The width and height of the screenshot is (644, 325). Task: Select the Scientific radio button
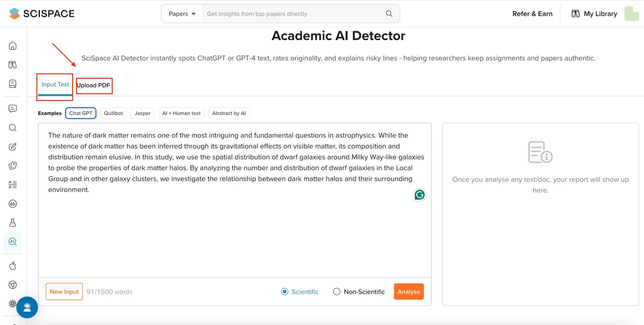click(284, 292)
